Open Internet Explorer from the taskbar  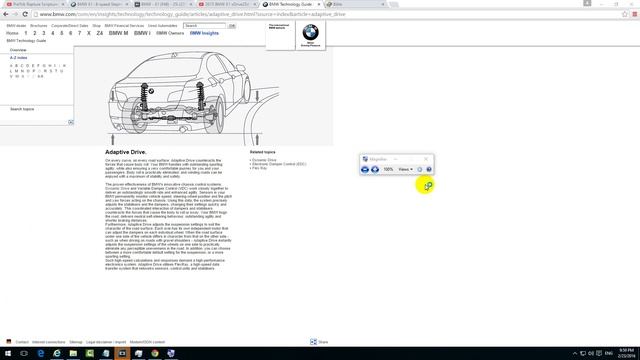point(57,353)
